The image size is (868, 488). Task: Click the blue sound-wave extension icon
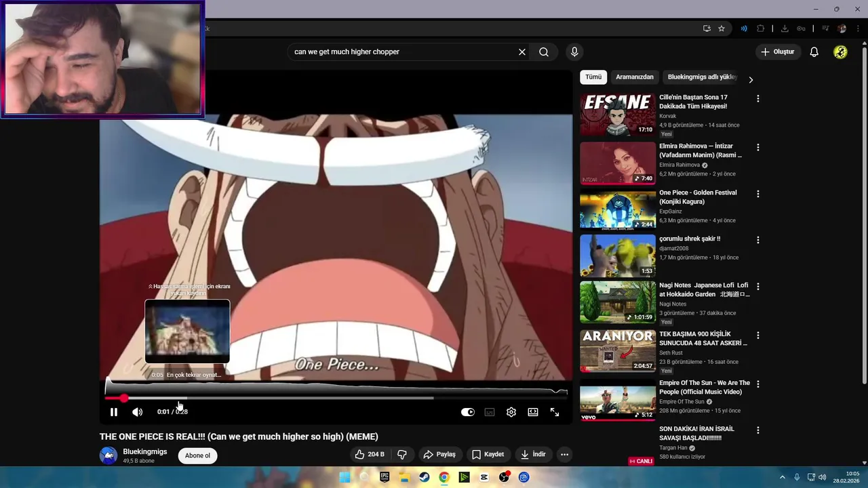744,28
